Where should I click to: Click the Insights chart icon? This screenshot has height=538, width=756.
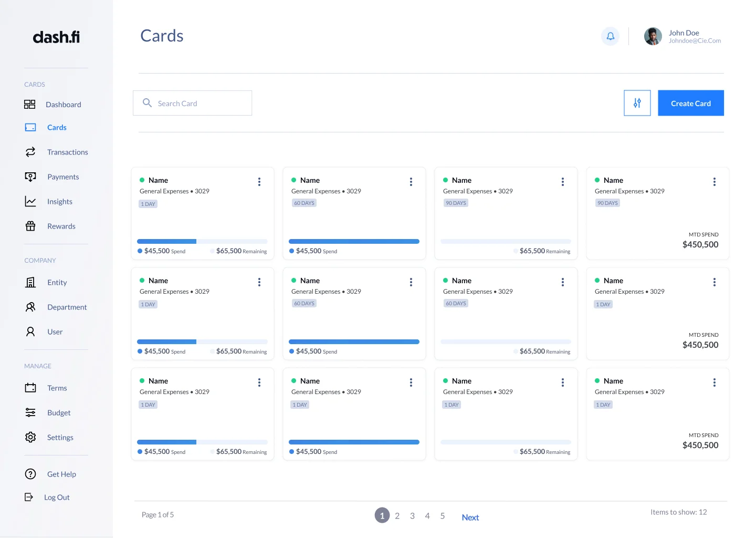point(30,201)
